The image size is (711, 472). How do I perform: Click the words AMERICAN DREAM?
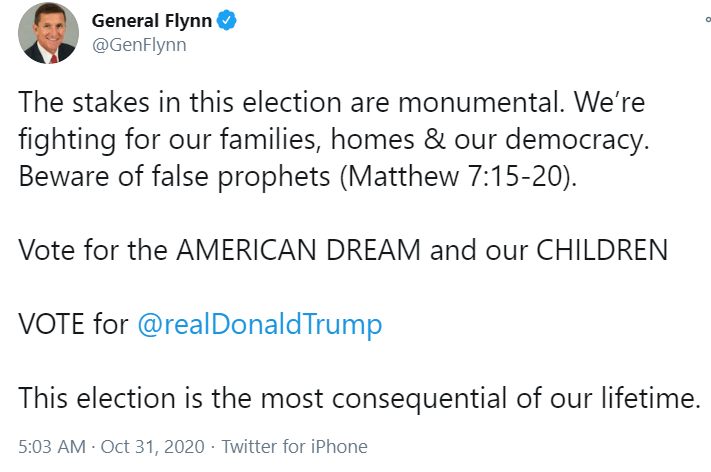click(299, 250)
